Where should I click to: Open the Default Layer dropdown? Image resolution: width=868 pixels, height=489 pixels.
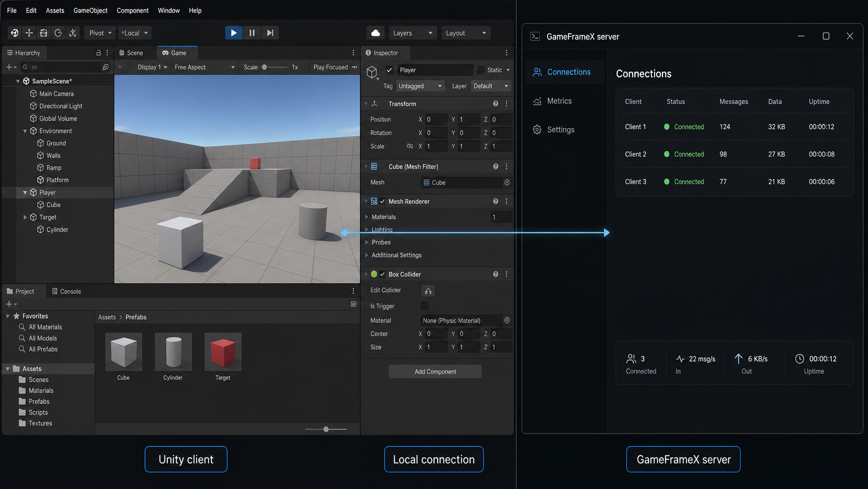[x=491, y=86]
